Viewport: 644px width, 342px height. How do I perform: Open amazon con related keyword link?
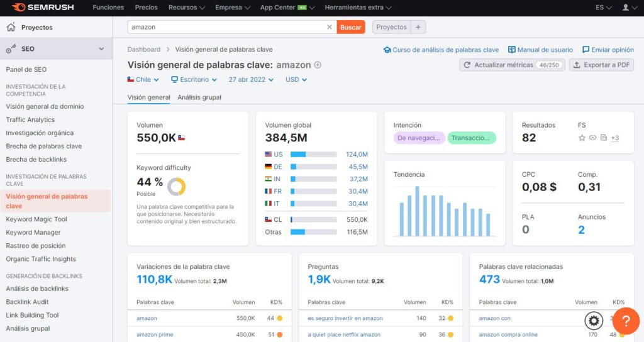[x=494, y=318]
